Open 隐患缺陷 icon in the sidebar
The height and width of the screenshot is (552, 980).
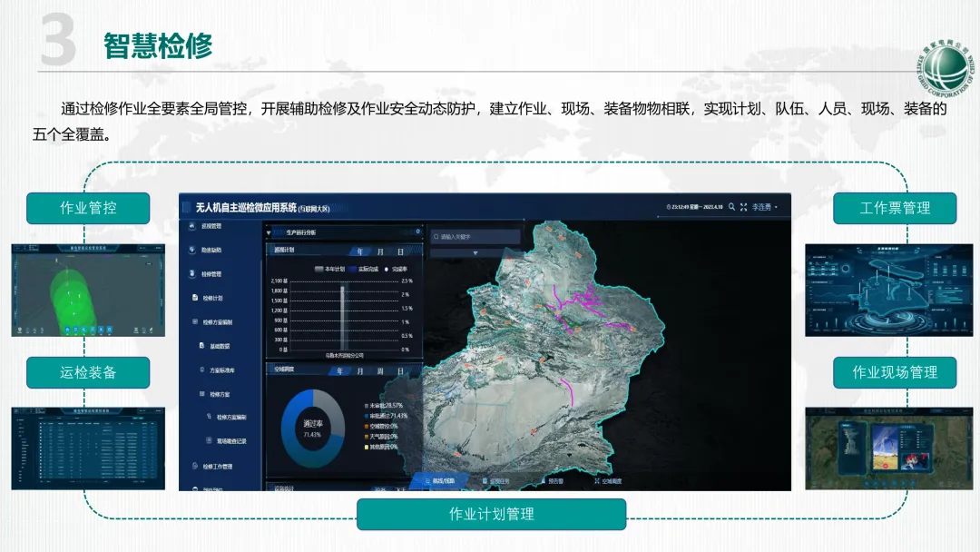click(x=191, y=250)
